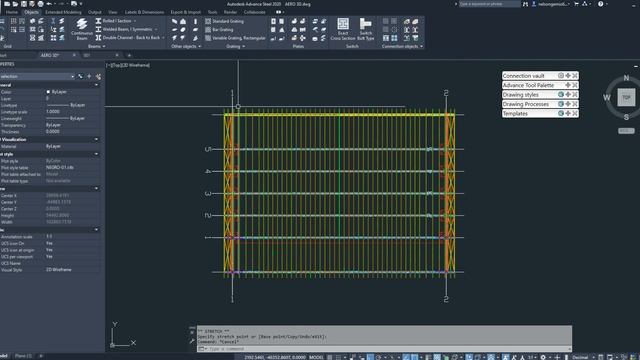Click Visual Style 2D Wireframe value

pyautogui.click(x=59, y=270)
